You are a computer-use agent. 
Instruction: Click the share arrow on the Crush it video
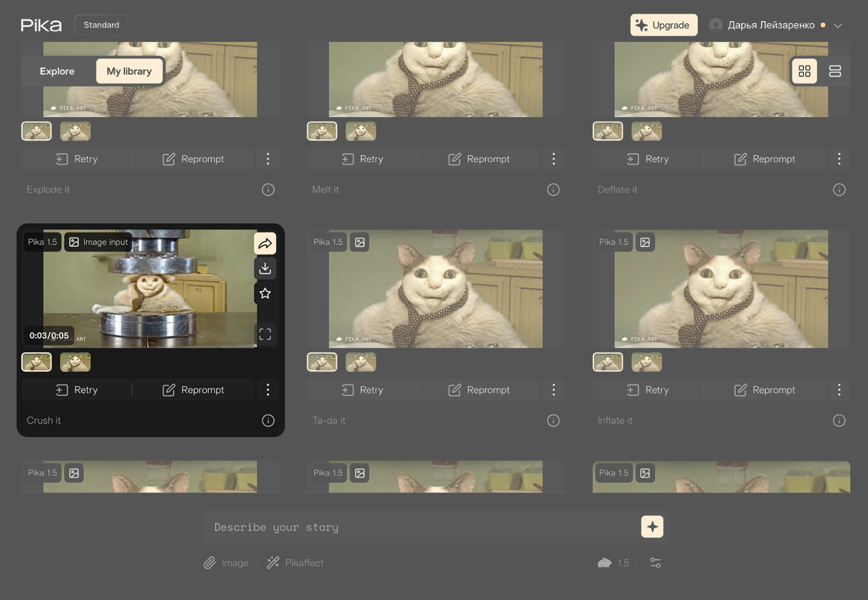(x=265, y=243)
